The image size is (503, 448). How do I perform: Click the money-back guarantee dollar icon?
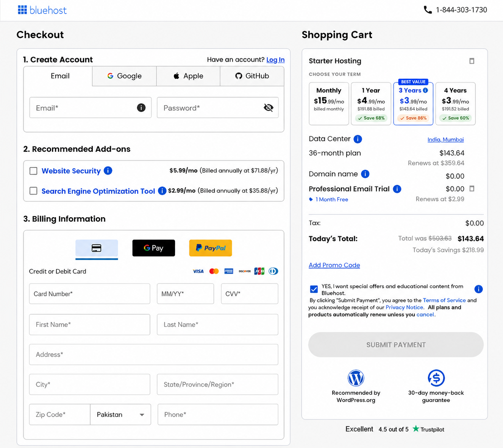click(436, 378)
